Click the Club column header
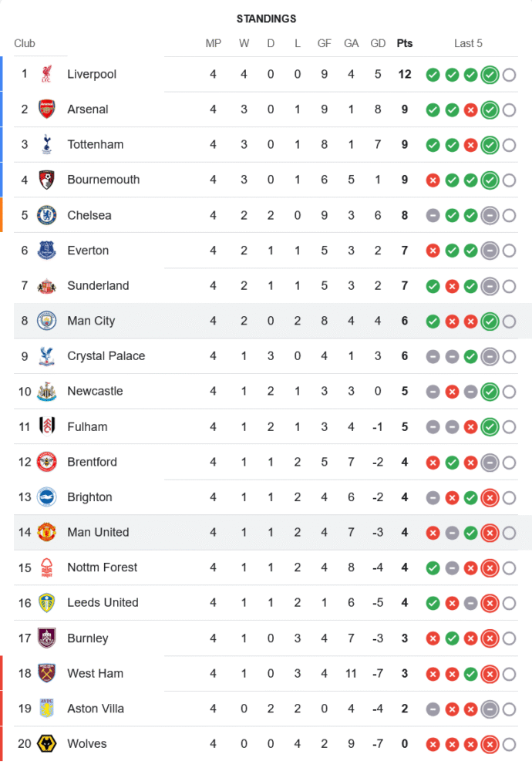Viewport: 532px width, 771px height. 25,43
